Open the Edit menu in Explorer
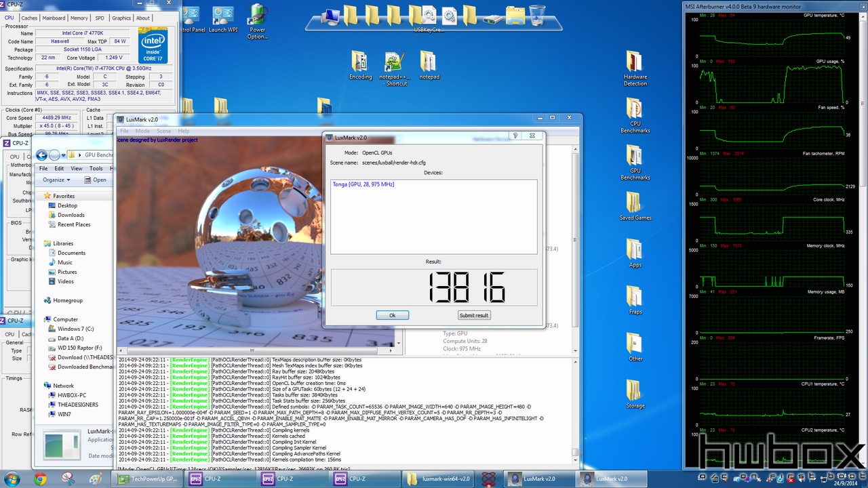The image size is (868, 488). [x=60, y=168]
